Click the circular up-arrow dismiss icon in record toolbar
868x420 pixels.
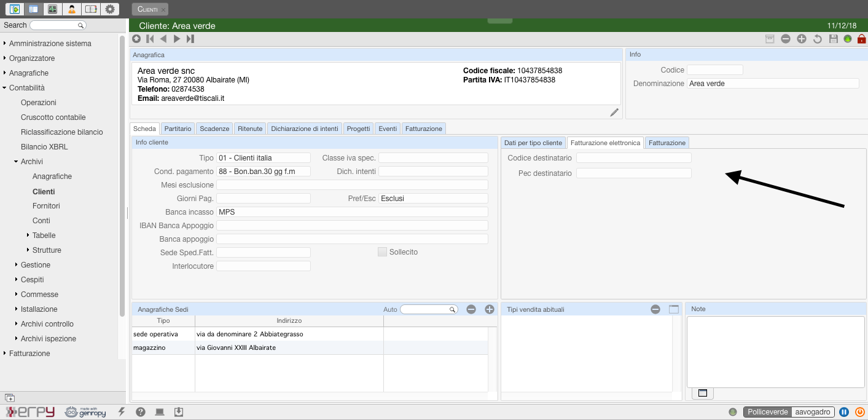pyautogui.click(x=136, y=39)
